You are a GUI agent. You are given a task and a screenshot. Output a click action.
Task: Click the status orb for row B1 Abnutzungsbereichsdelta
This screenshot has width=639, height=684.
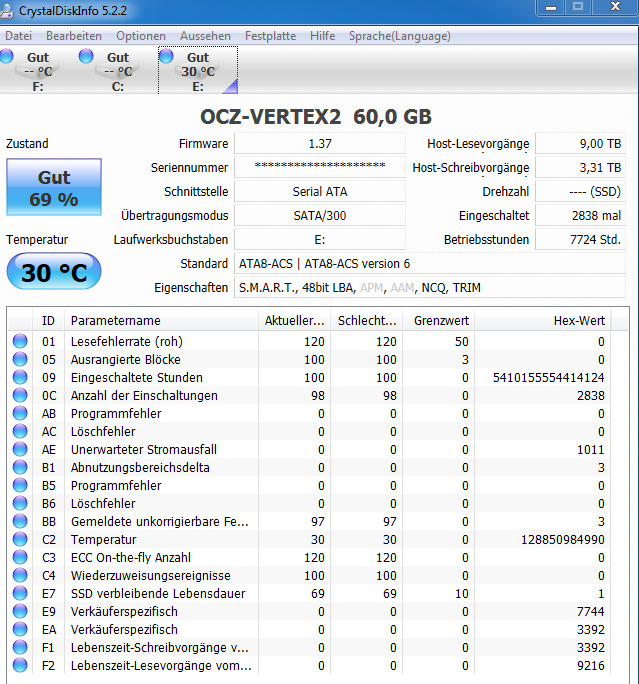pos(20,467)
